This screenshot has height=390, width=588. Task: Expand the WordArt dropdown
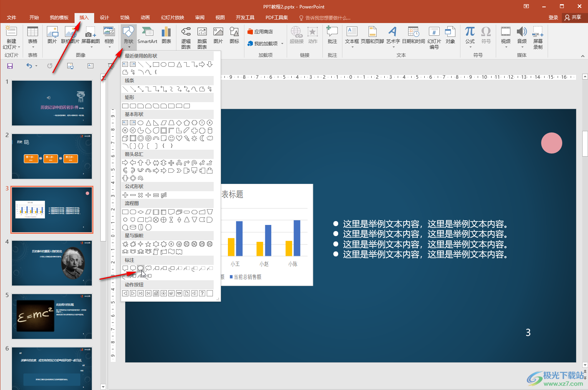tap(393, 47)
